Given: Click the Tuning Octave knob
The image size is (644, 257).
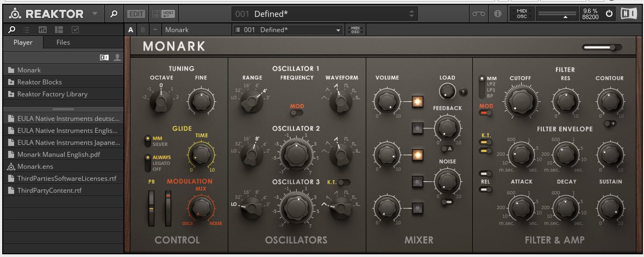Looking at the screenshot, I should click(x=160, y=101).
